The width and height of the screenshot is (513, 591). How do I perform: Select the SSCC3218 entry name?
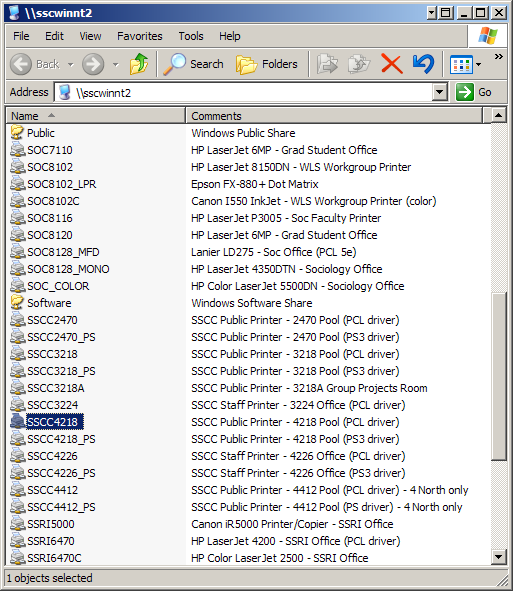pos(52,354)
